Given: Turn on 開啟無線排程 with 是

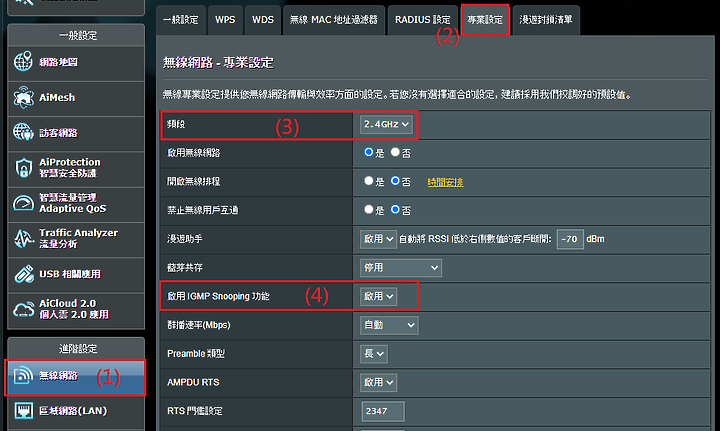Looking at the screenshot, I should point(368,181).
